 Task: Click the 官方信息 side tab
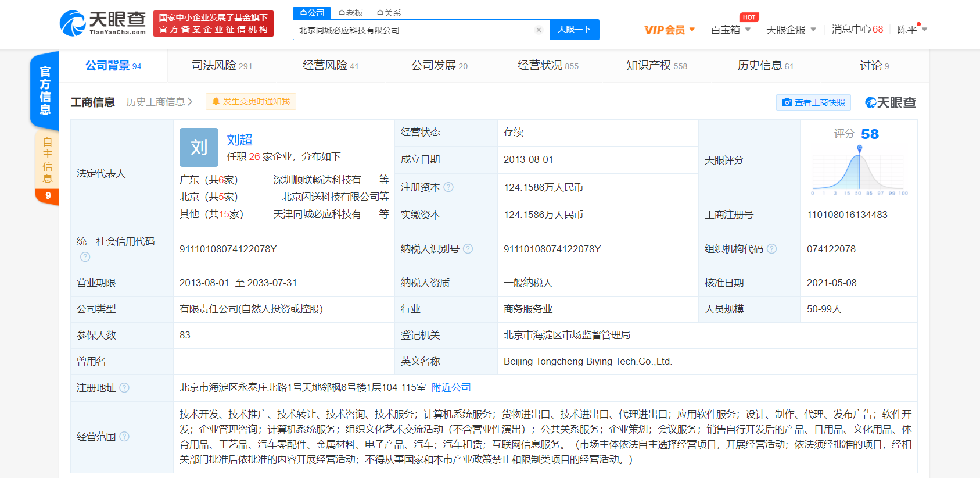click(45, 90)
